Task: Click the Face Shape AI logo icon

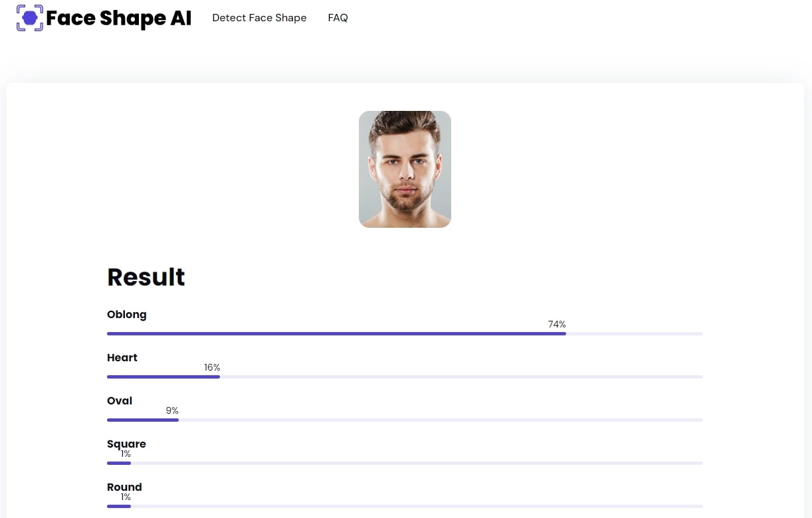Action: tap(30, 18)
